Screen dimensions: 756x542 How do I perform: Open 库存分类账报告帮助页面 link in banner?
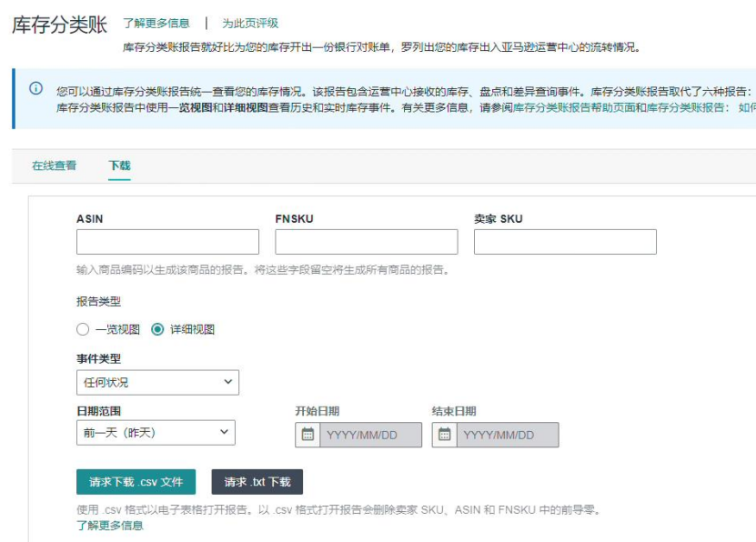click(x=573, y=107)
